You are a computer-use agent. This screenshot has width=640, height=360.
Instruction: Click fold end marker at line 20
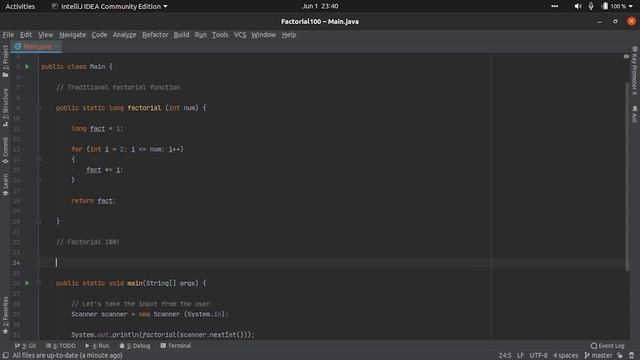click(39, 221)
